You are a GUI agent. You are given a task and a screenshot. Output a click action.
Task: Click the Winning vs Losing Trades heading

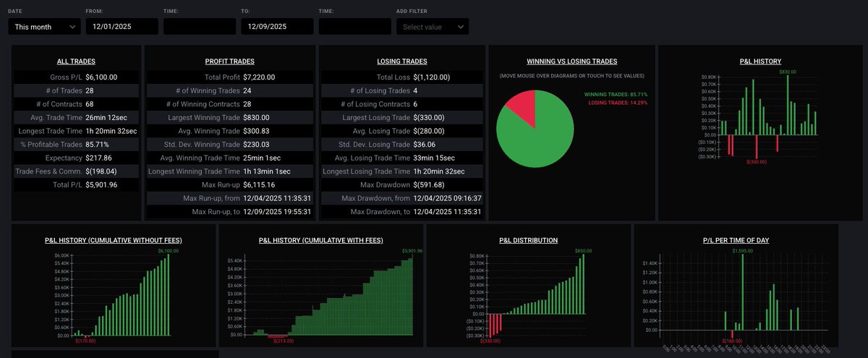pyautogui.click(x=571, y=61)
